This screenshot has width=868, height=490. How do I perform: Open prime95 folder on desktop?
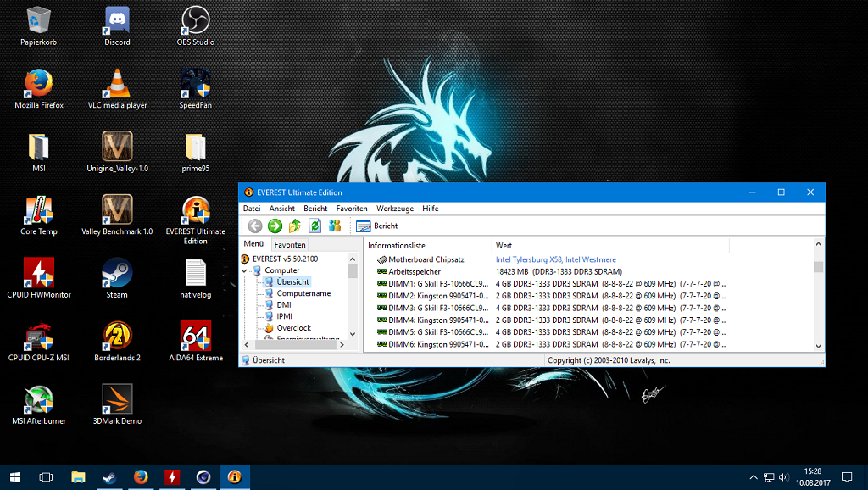pyautogui.click(x=196, y=153)
